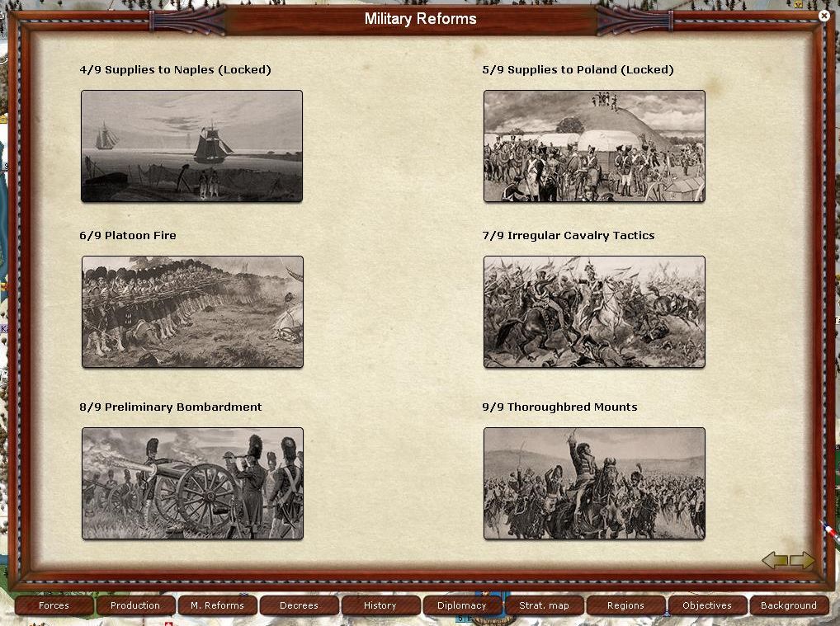Select the Irregular Cavalry Tactics picture

(x=594, y=312)
